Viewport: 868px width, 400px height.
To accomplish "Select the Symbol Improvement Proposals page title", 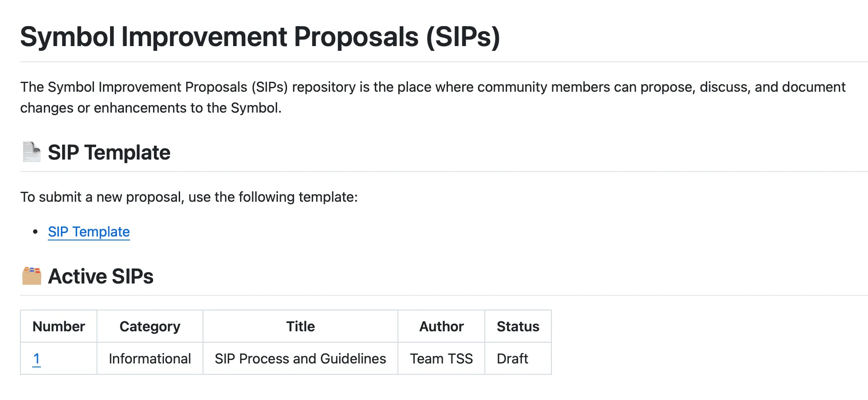I will 261,37.
